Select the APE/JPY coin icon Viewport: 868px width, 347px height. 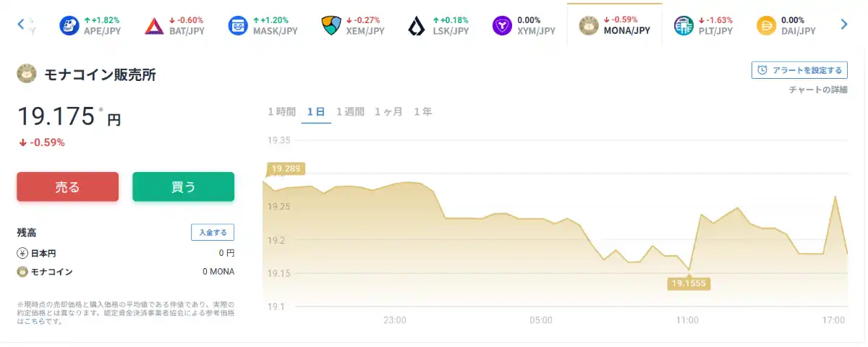coord(69,26)
